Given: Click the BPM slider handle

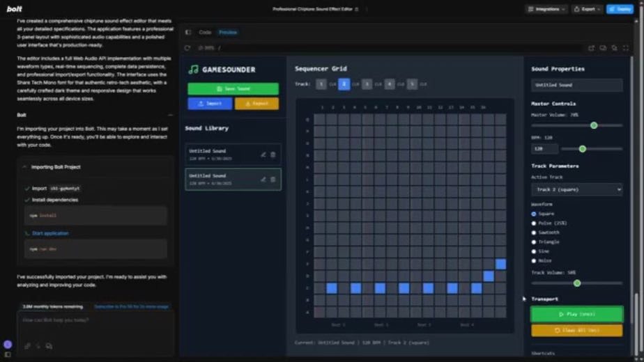Looking at the screenshot, I should coord(583,149).
